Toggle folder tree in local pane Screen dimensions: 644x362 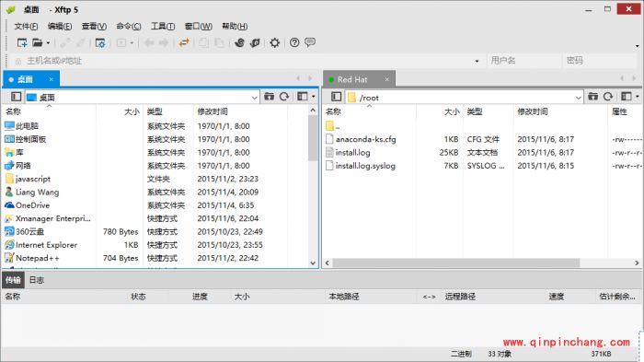pyautogui.click(x=16, y=97)
